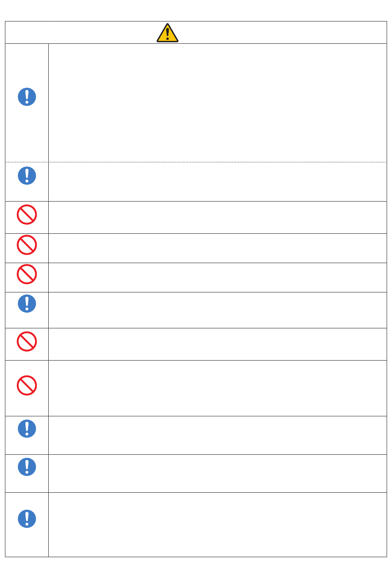Click the empty cell under the dotted divider line

pyautogui.click(x=217, y=182)
